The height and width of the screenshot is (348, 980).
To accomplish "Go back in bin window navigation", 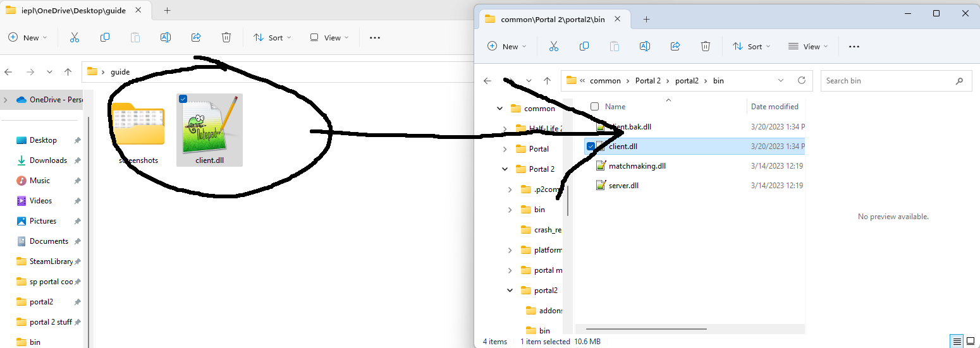I will click(x=487, y=81).
